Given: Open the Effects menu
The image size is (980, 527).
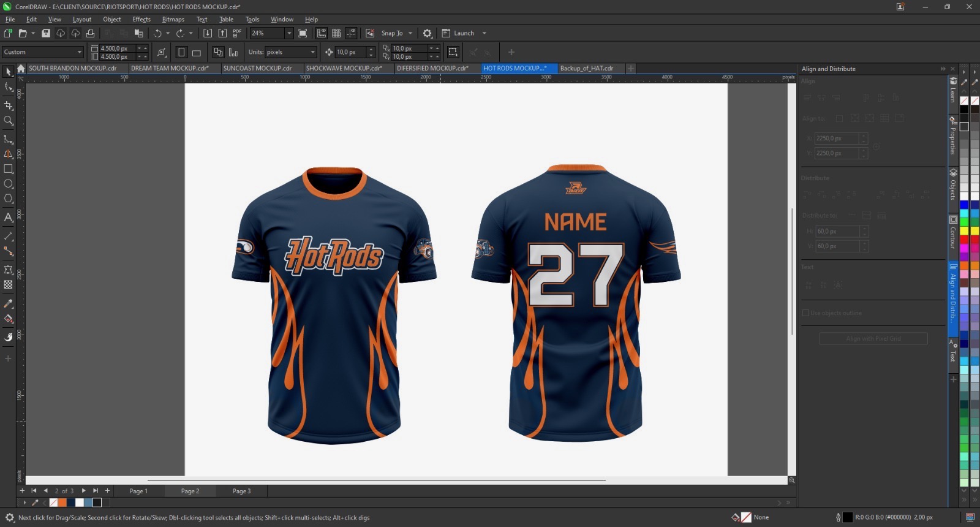Looking at the screenshot, I should coord(141,19).
